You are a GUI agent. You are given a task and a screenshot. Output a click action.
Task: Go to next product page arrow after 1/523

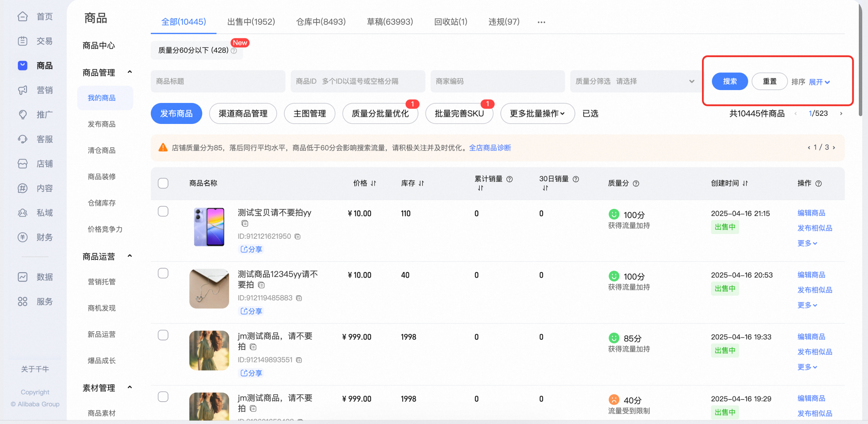pyautogui.click(x=841, y=113)
